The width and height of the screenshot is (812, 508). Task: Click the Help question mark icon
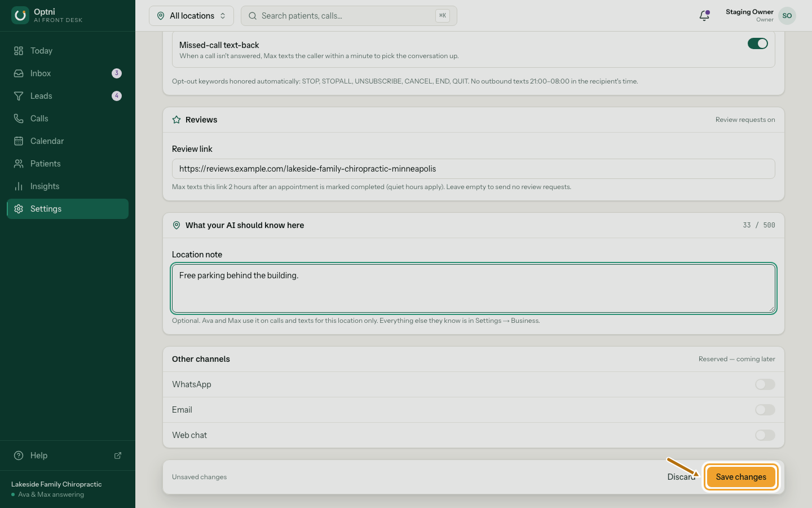point(19,456)
